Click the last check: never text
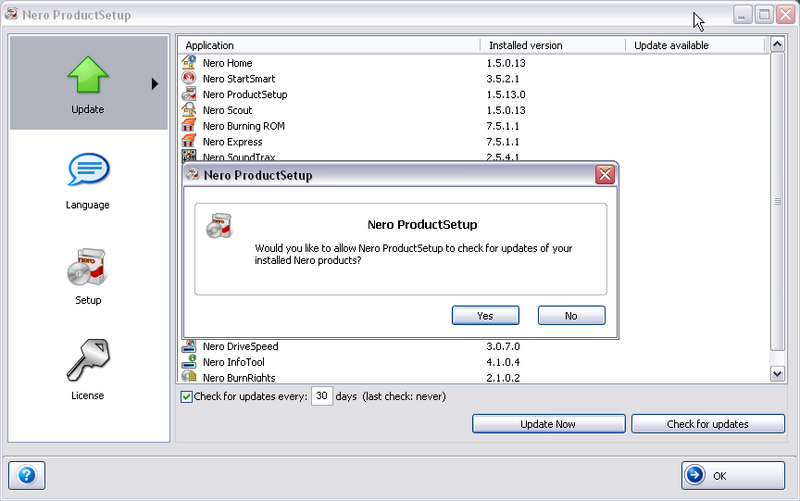The image size is (800, 501). coord(404,396)
